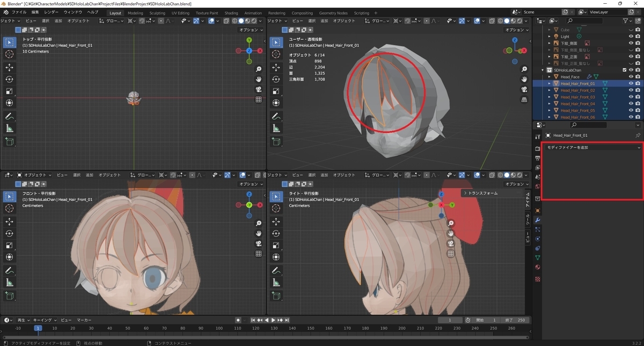Switch to the Geometry Nodes workspace tab

click(333, 12)
